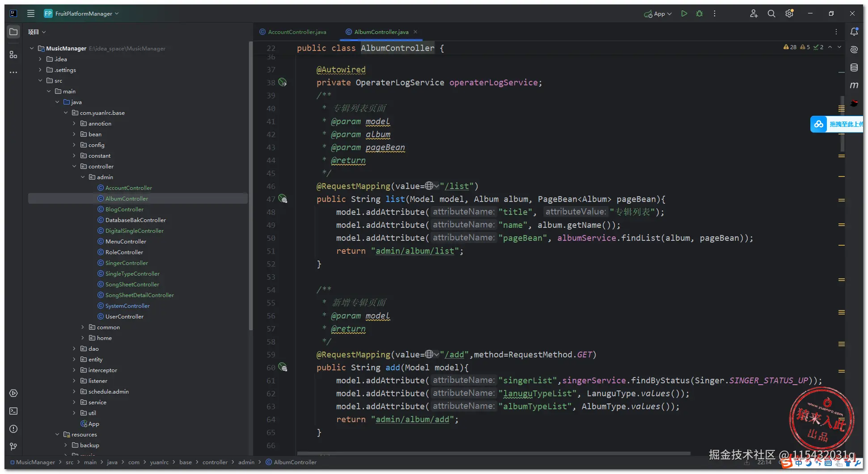Screen dimensions: 868x474
Task: Open Search Everywhere magnifier
Action: coord(771,13)
